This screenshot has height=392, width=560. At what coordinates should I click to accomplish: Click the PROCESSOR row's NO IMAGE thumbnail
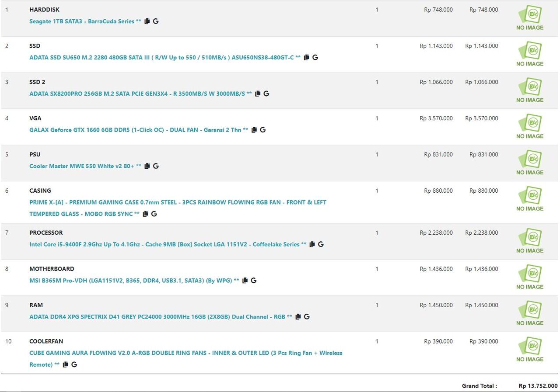pyautogui.click(x=530, y=241)
